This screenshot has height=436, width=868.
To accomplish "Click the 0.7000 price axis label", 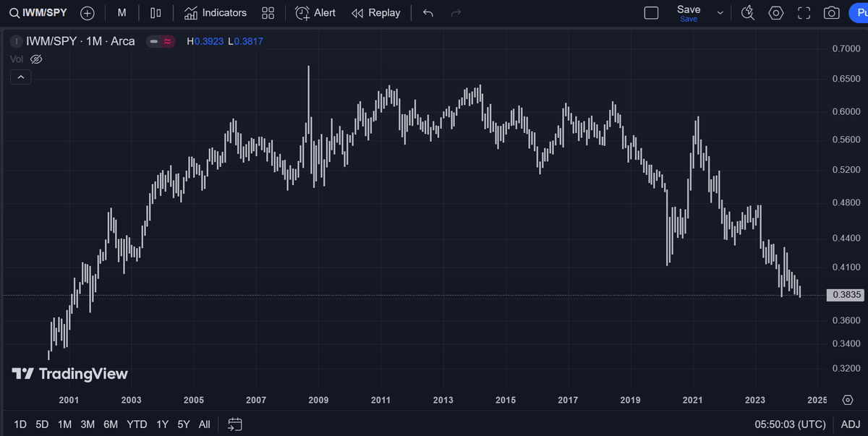I will pyautogui.click(x=846, y=48).
